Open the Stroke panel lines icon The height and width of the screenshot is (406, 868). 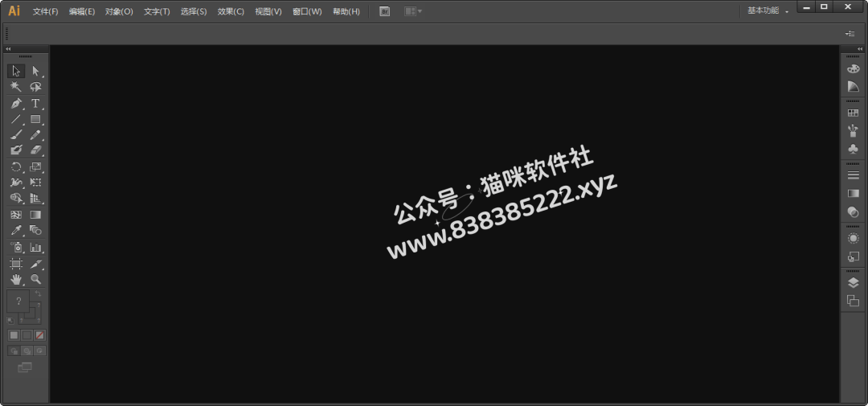click(853, 175)
